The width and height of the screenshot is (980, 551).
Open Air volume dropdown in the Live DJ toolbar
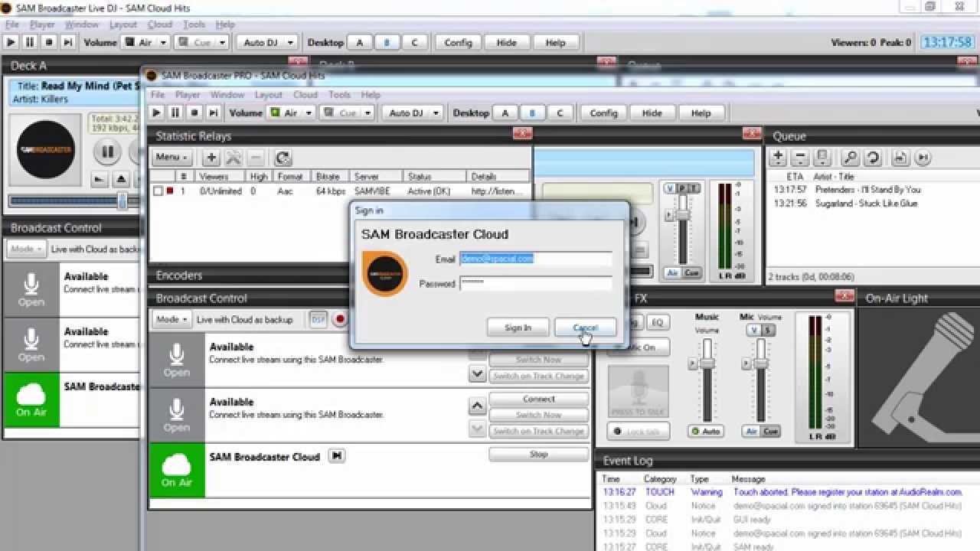145,42
